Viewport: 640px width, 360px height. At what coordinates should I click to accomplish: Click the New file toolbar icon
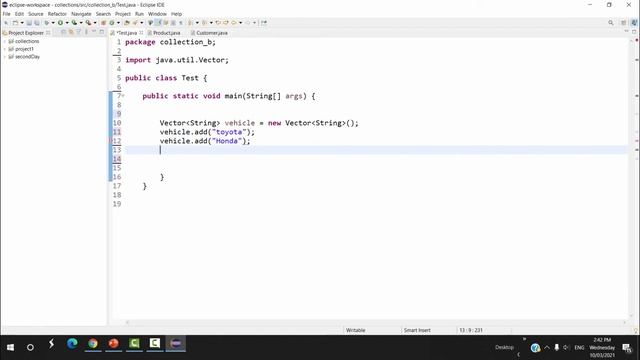coord(15,23)
